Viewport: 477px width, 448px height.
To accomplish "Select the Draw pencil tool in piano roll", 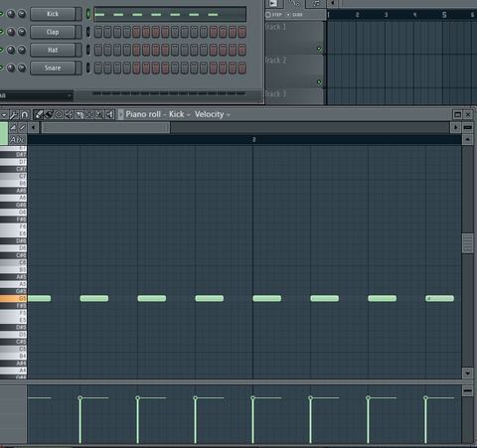I will [x=39, y=115].
